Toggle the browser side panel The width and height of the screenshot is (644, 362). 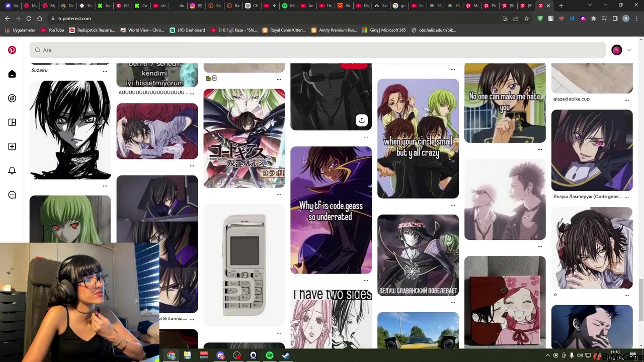click(615, 19)
